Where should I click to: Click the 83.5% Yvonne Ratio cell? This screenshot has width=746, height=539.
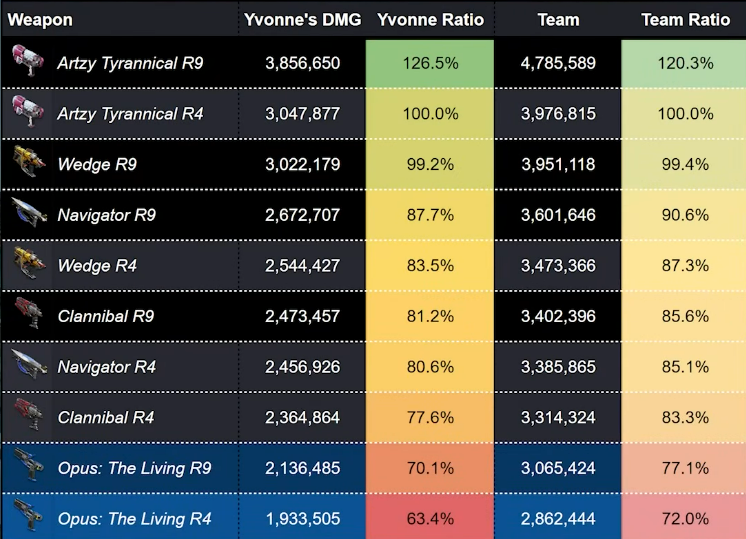pos(430,265)
